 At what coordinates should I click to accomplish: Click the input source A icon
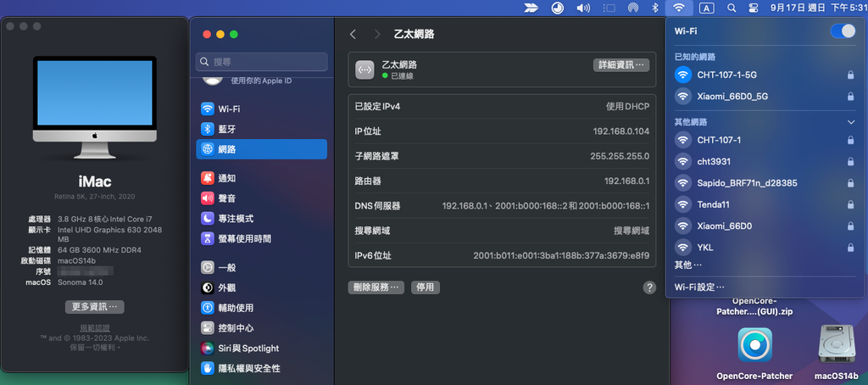[x=706, y=8]
